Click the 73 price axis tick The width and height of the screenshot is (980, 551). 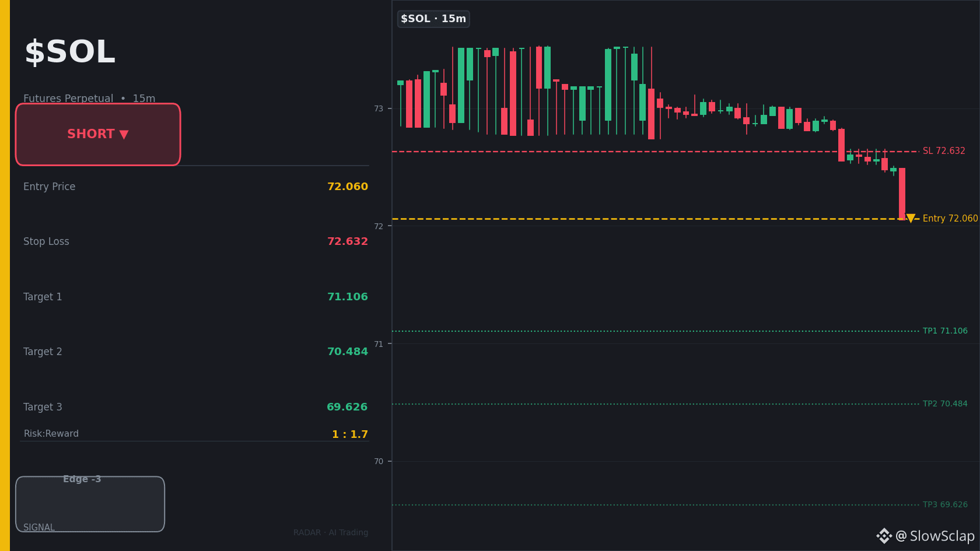click(x=379, y=108)
